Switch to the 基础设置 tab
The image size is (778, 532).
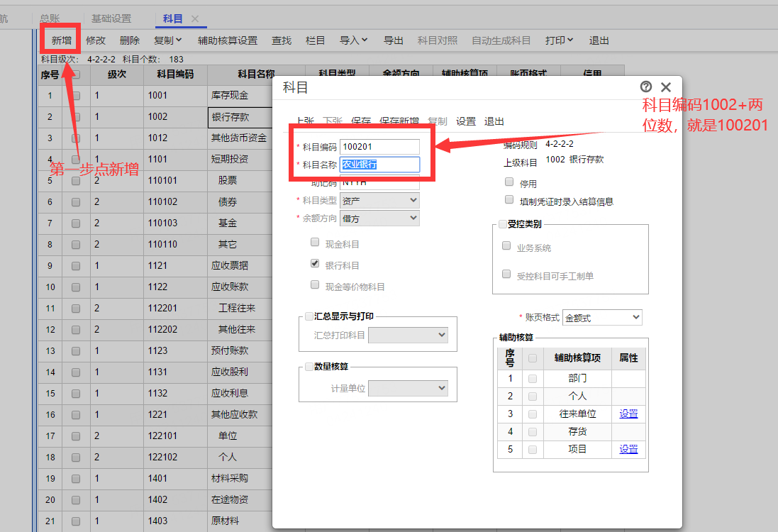(111, 19)
